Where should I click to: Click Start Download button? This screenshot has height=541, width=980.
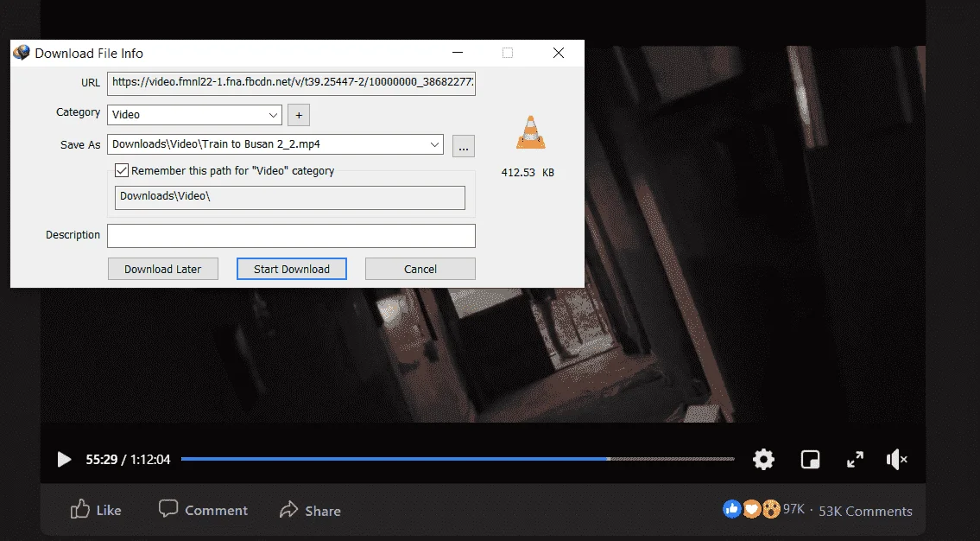(291, 269)
